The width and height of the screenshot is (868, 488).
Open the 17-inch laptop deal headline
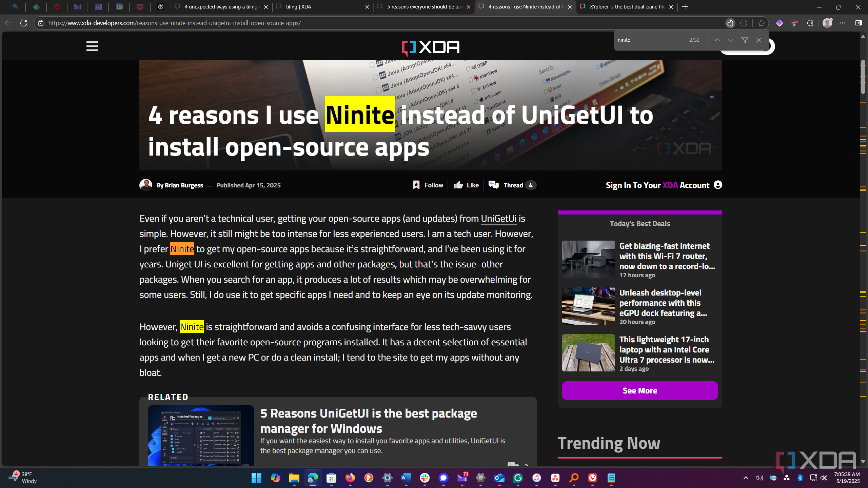667,349
